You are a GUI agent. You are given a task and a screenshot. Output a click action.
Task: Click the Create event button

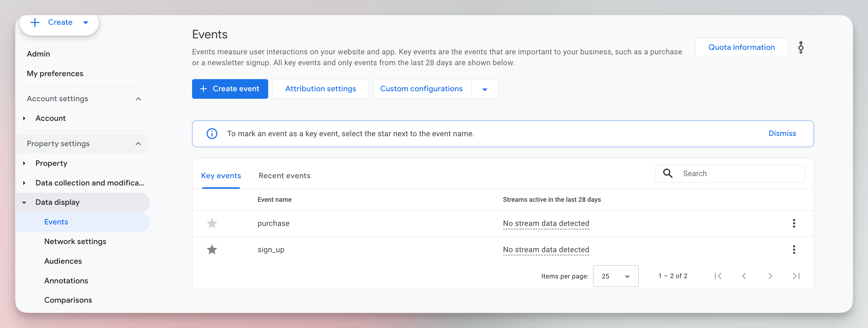click(230, 89)
